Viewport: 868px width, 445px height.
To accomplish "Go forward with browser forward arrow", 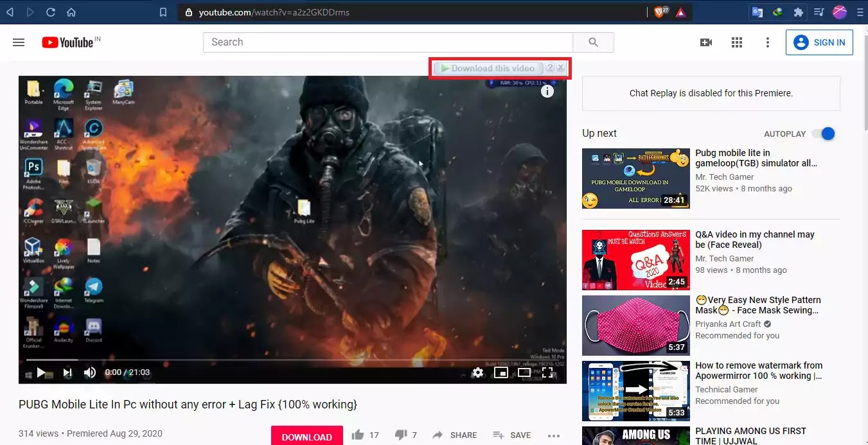I will click(x=31, y=12).
